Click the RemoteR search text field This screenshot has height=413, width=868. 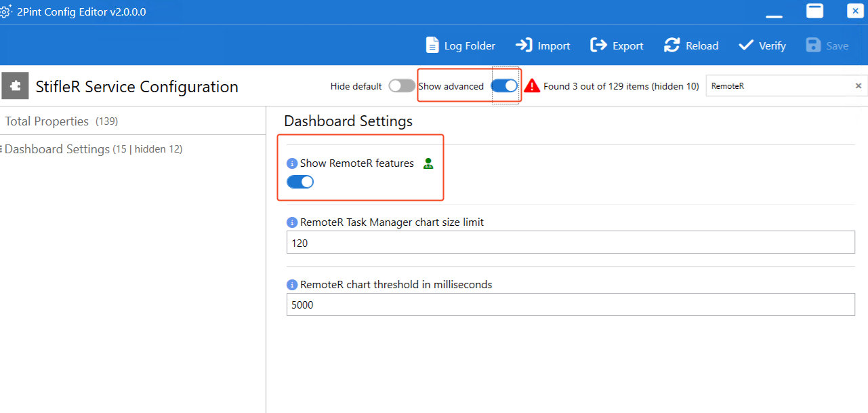pos(779,86)
